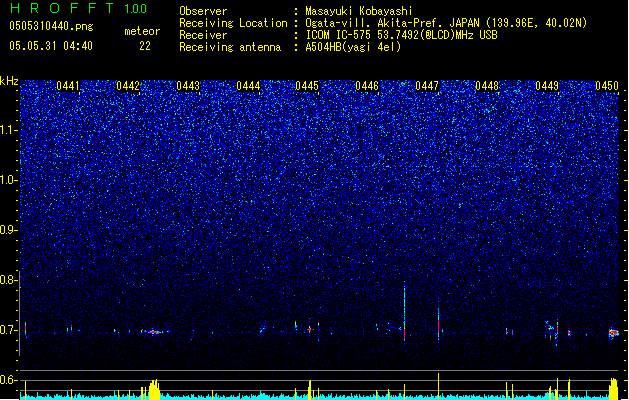629x400 pixels.
Task: Click observer name Masayuki Kobayashi
Action: [358, 11]
